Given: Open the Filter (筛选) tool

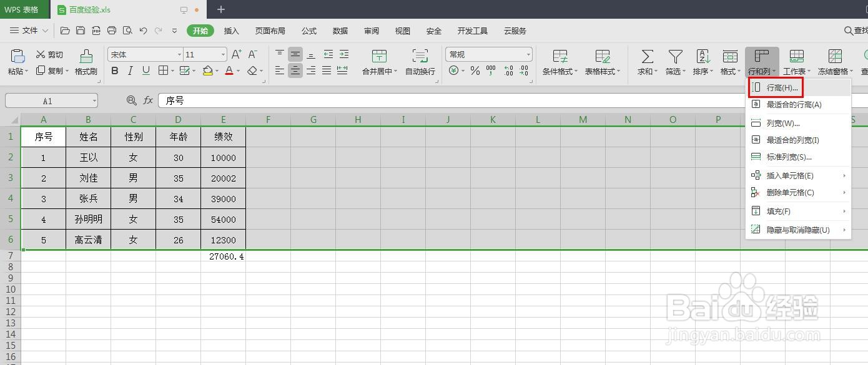Looking at the screenshot, I should (x=674, y=61).
